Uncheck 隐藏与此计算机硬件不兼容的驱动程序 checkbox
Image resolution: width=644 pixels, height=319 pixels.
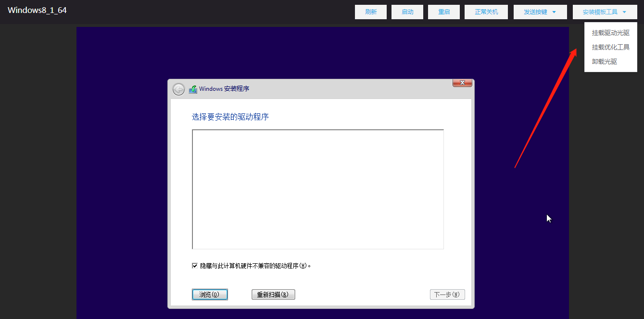pos(195,266)
